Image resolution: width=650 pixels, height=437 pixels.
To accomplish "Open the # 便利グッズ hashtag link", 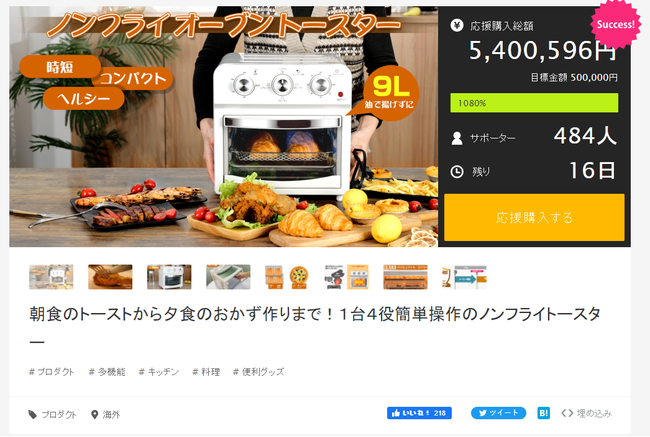I will 259,372.
